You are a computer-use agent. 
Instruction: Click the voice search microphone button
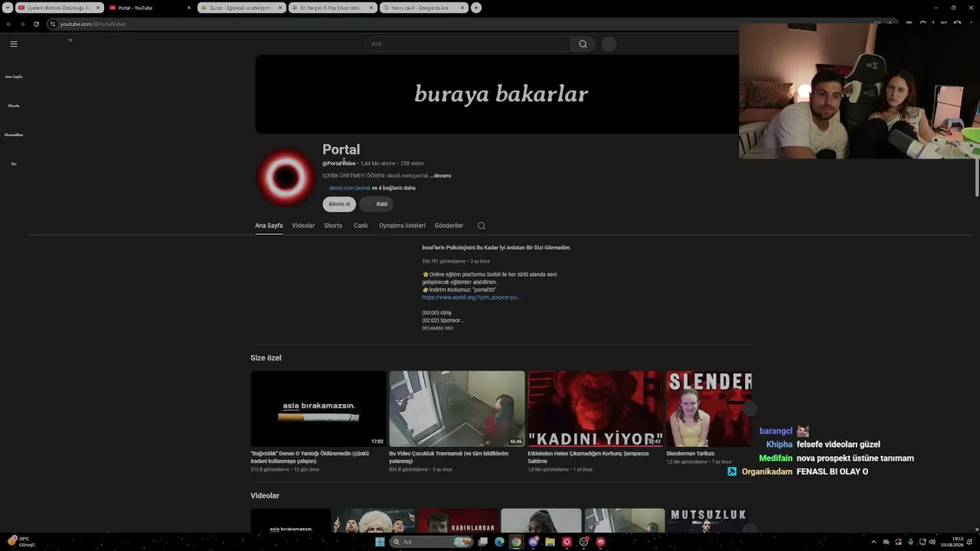(x=609, y=44)
